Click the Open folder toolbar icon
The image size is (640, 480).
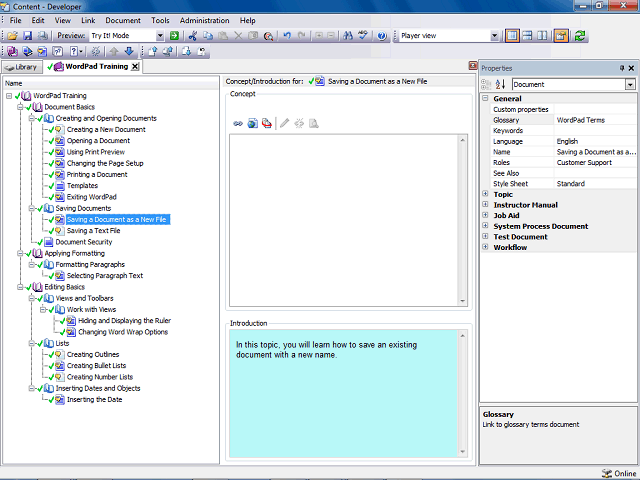click(12, 36)
